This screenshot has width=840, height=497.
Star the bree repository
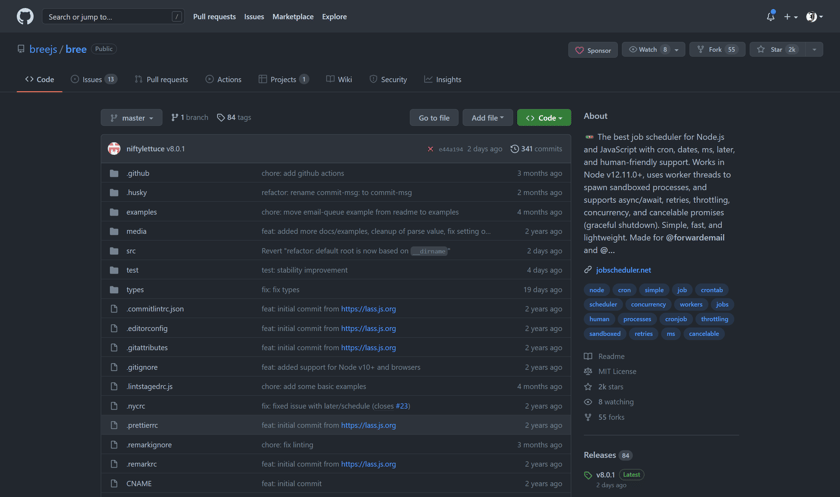click(778, 49)
